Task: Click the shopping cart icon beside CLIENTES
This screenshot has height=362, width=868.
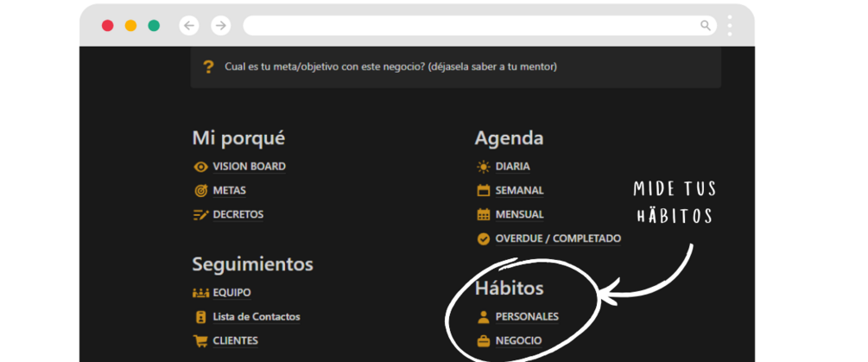Action: (200, 341)
